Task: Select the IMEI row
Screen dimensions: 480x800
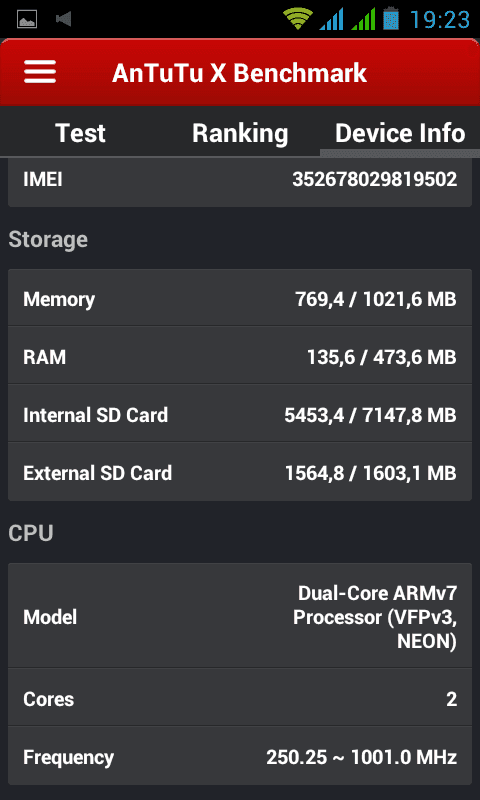Action: [240, 180]
